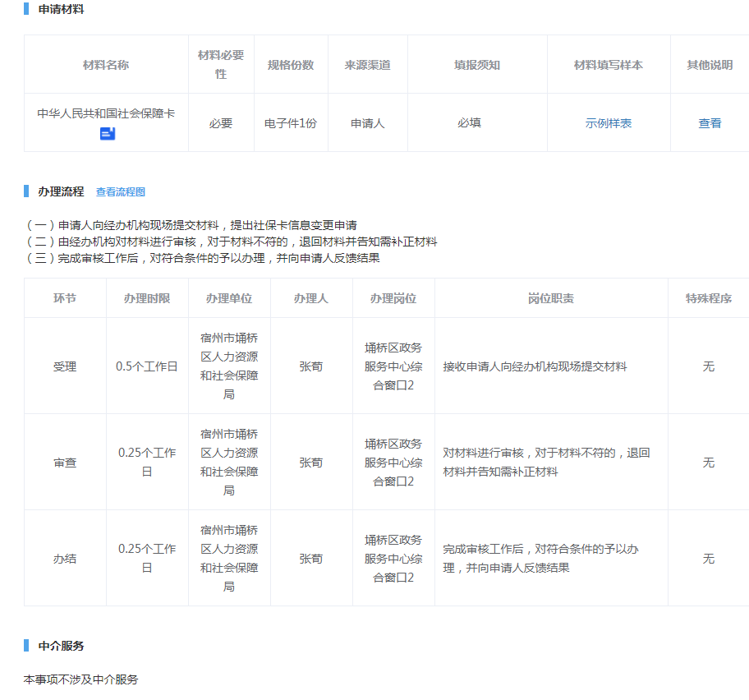Select the 办结 step cell
The width and height of the screenshot is (749, 700).
65,559
